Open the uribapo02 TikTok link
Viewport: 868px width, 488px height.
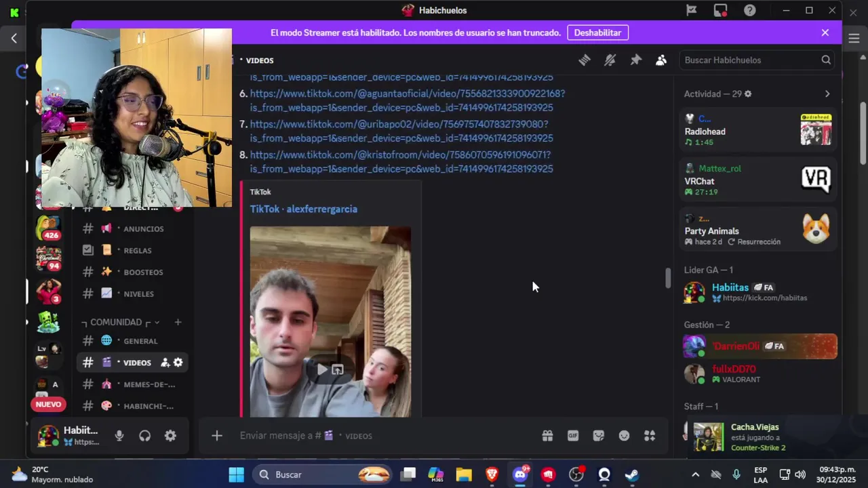401,131
